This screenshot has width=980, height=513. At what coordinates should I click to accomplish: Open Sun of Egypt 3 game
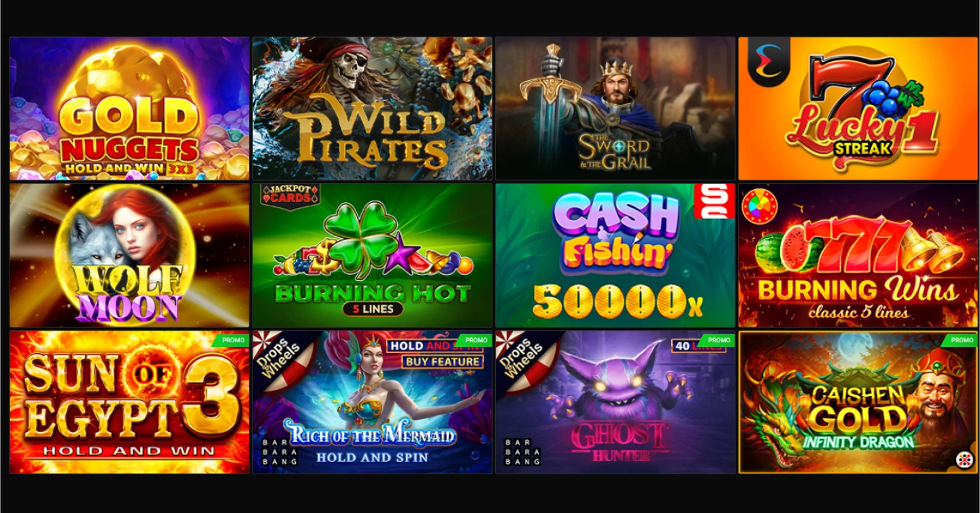click(x=129, y=402)
